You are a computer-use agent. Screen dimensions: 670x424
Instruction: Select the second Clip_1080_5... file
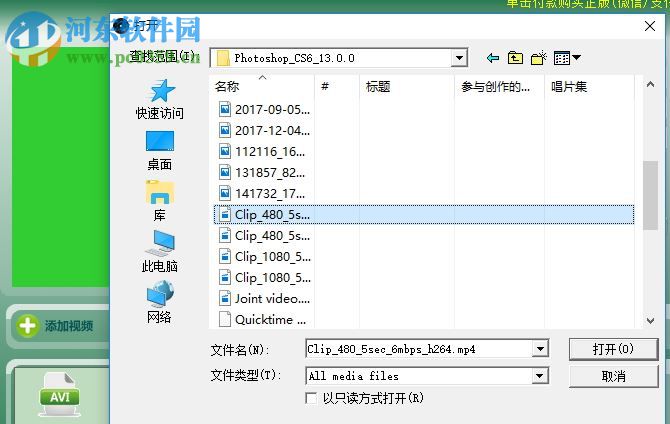click(x=264, y=277)
